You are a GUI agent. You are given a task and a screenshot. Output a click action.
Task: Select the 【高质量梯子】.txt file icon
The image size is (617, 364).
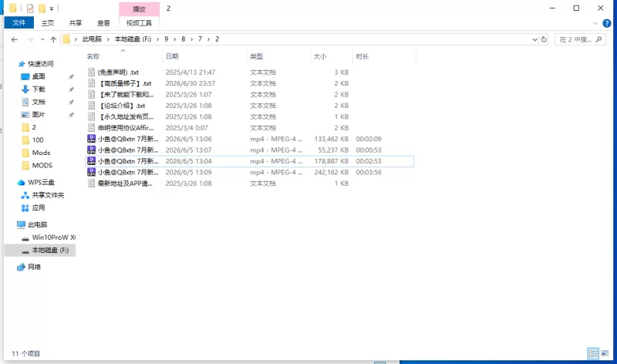(91, 83)
